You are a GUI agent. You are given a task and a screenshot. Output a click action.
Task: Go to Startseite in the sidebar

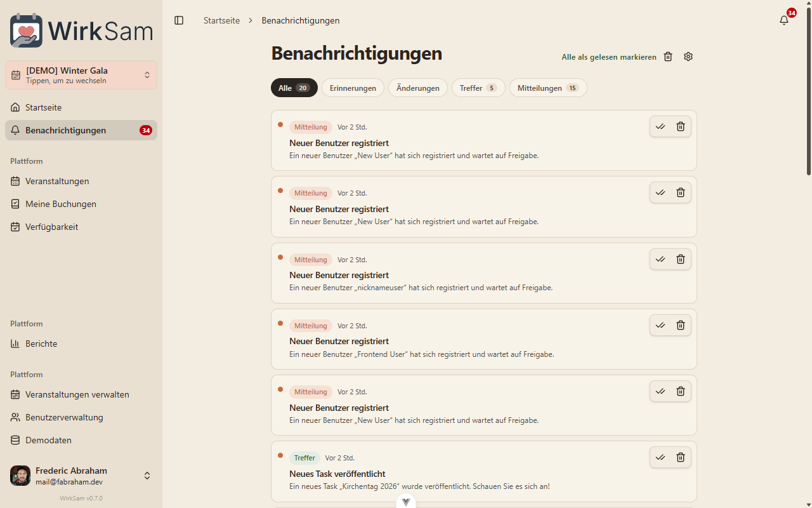[81, 107]
